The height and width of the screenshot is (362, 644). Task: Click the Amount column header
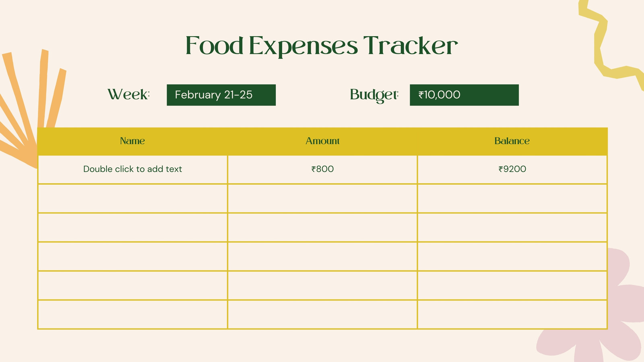coord(322,141)
